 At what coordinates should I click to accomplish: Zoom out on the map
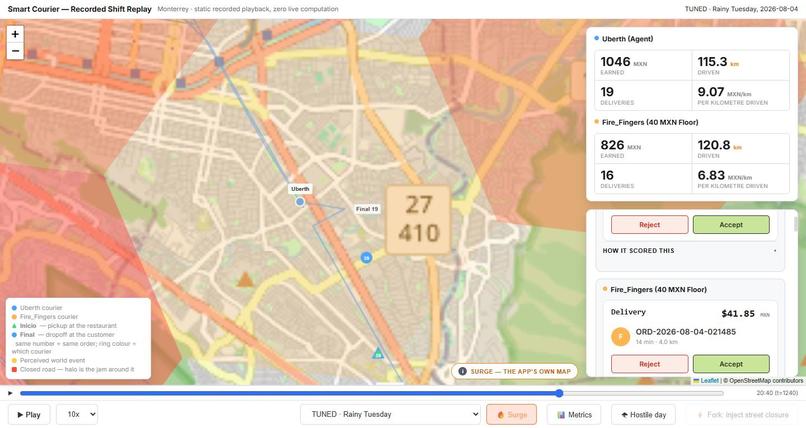click(x=15, y=51)
